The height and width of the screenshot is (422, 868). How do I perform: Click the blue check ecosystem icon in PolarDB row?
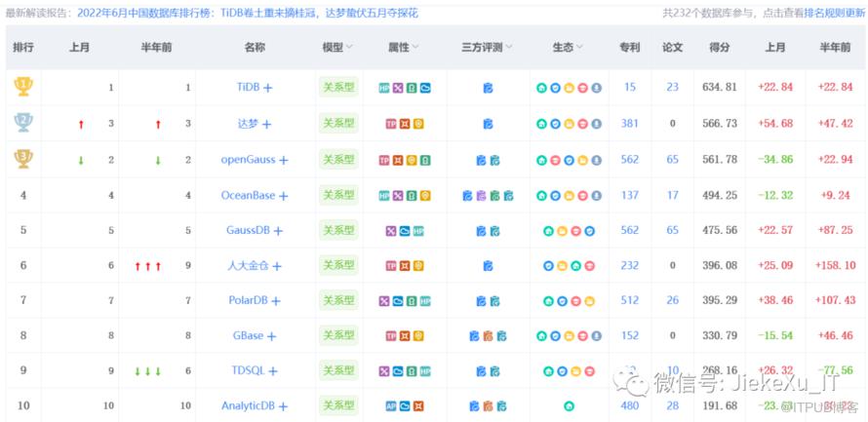[563, 301]
